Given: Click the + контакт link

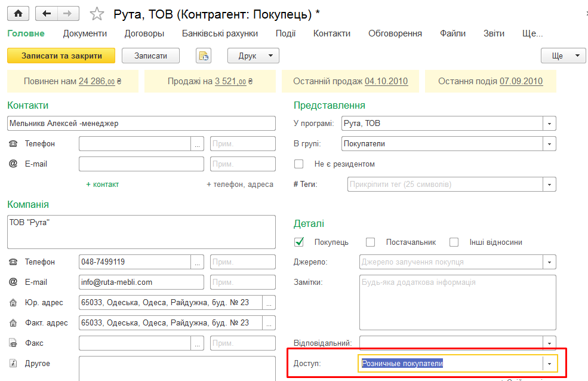Looking at the screenshot, I should 102,184.
